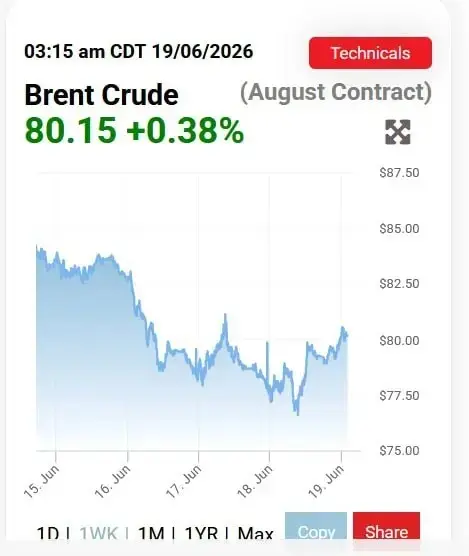Image resolution: width=469 pixels, height=556 pixels.
Task: Select the 1WK time range
Action: pos(98,533)
